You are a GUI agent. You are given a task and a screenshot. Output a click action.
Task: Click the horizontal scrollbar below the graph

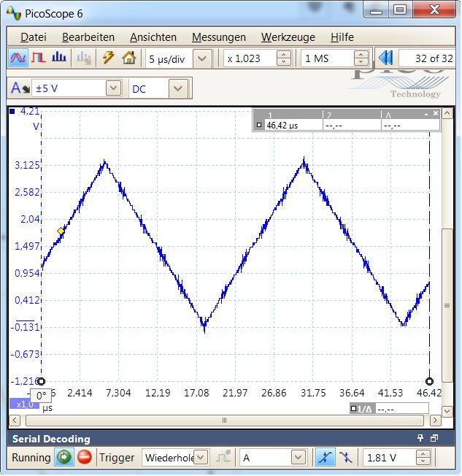(224, 421)
